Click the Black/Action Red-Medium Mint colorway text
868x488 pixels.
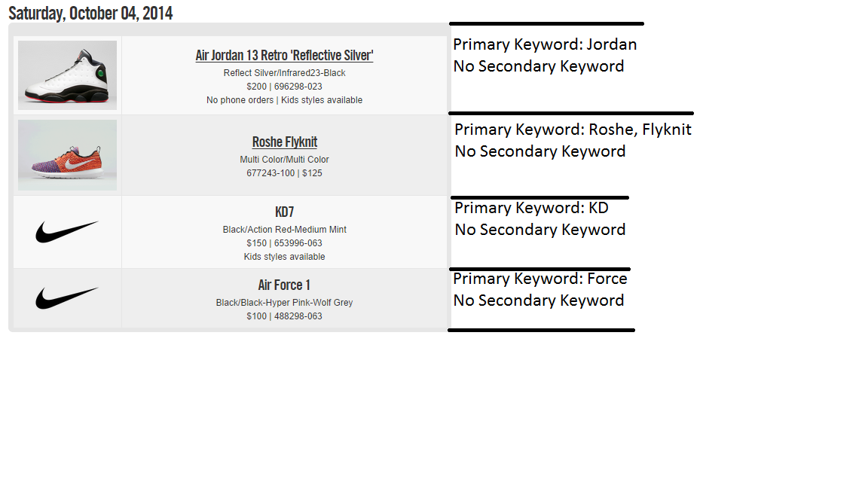tap(284, 230)
